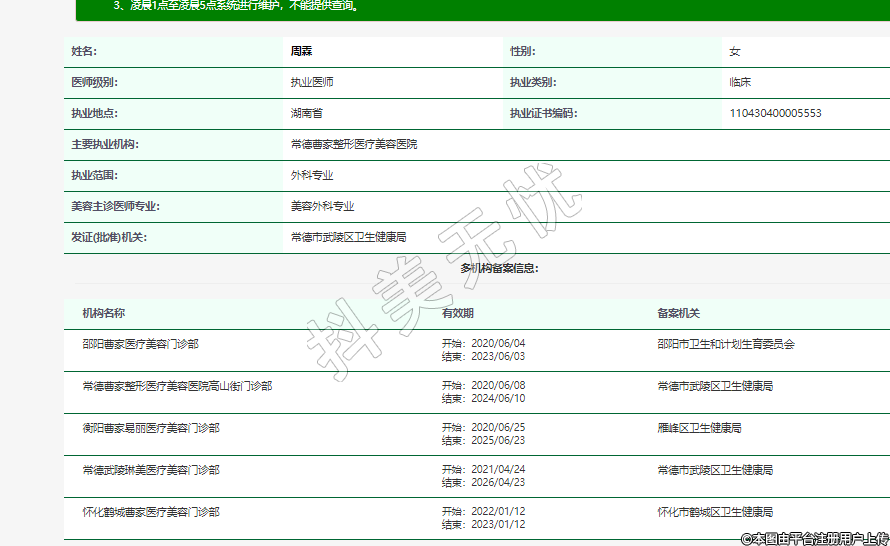Viewport: 890px width, 546px height.
Task: Click the 有效期 column header
Action: tap(457, 313)
